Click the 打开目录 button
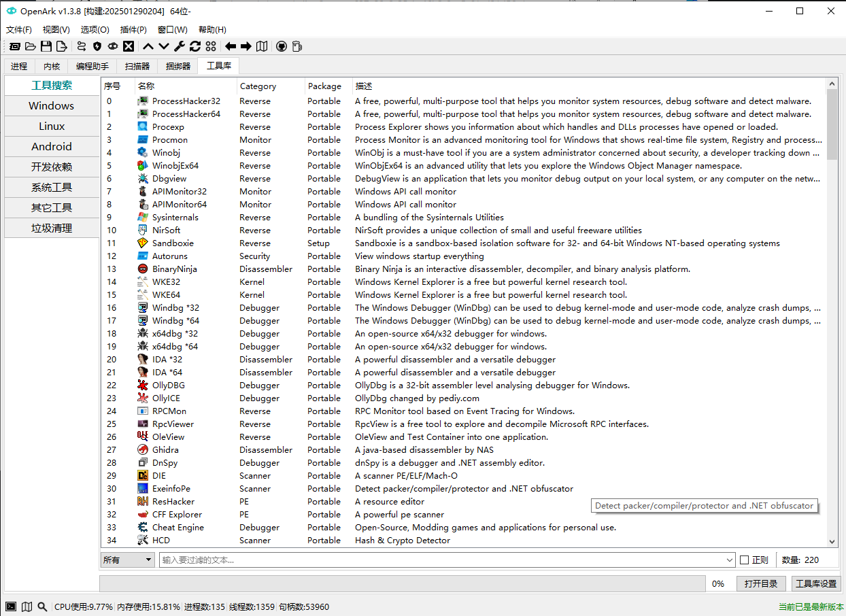The image size is (846, 616). tap(761, 583)
